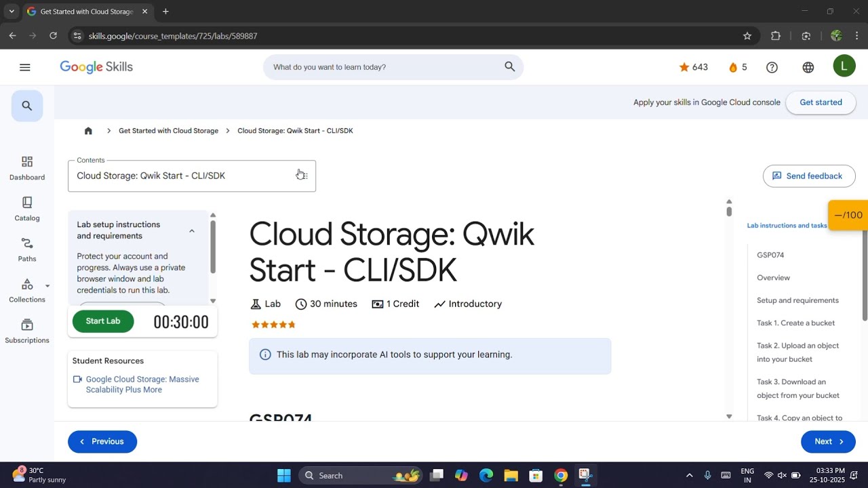Click the 1 Credit label
This screenshot has width=868, height=488.
pyautogui.click(x=395, y=304)
